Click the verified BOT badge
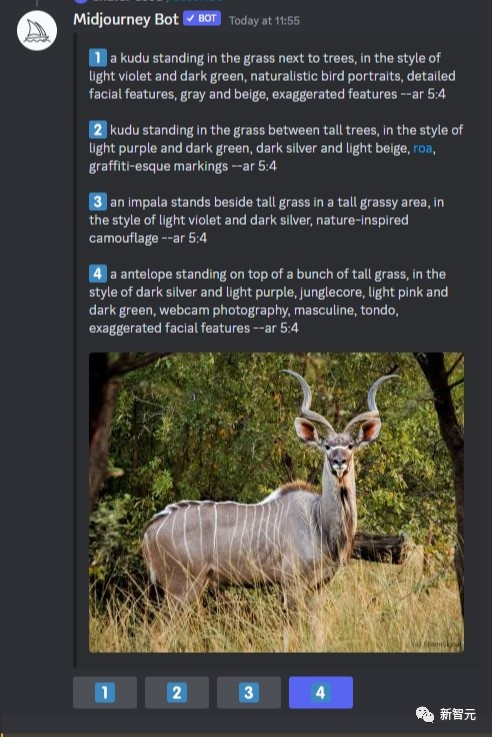 coord(202,18)
